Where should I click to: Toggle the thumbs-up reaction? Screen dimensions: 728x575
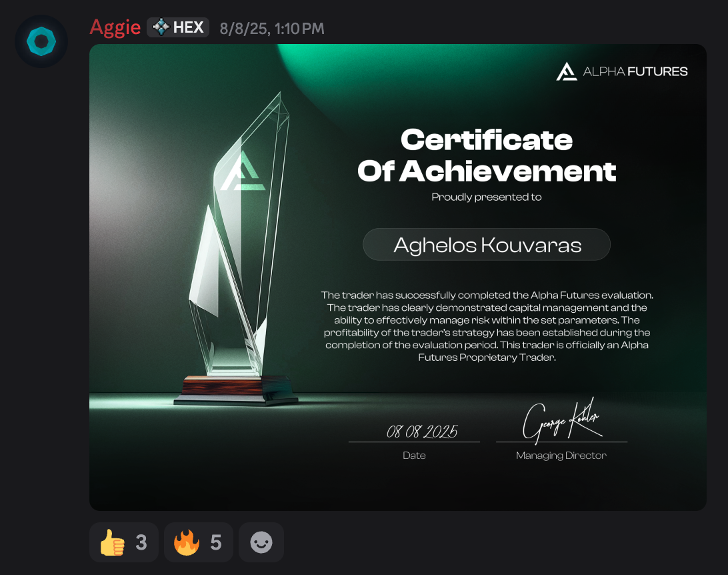pyautogui.click(x=124, y=542)
